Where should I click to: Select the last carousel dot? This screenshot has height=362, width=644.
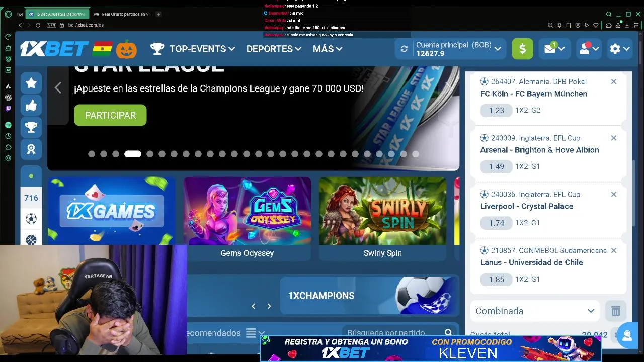pyautogui.click(x=416, y=154)
